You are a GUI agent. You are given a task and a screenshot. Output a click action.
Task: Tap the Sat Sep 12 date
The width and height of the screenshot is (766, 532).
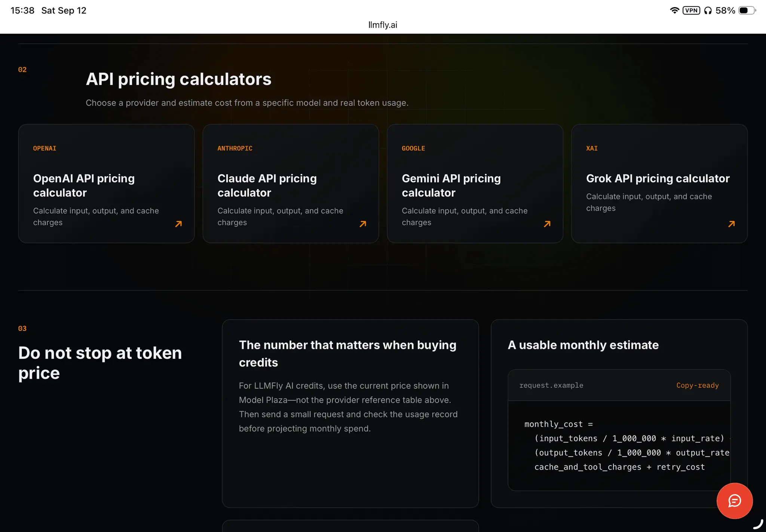[64, 10]
